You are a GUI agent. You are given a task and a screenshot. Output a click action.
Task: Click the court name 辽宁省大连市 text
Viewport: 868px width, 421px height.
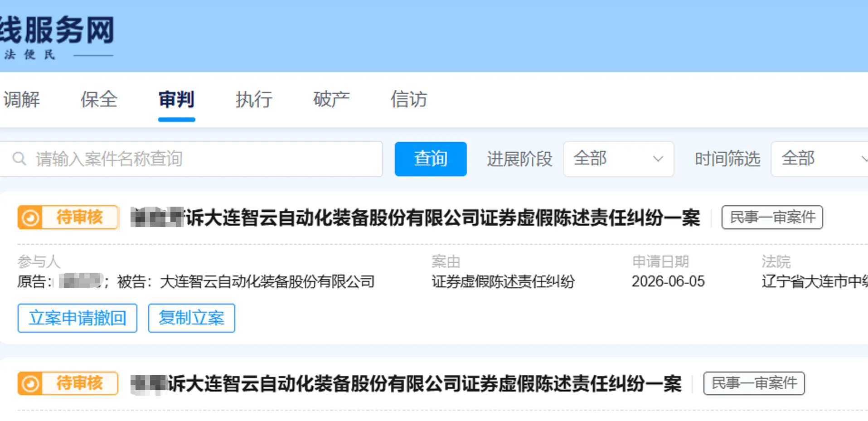point(815,281)
